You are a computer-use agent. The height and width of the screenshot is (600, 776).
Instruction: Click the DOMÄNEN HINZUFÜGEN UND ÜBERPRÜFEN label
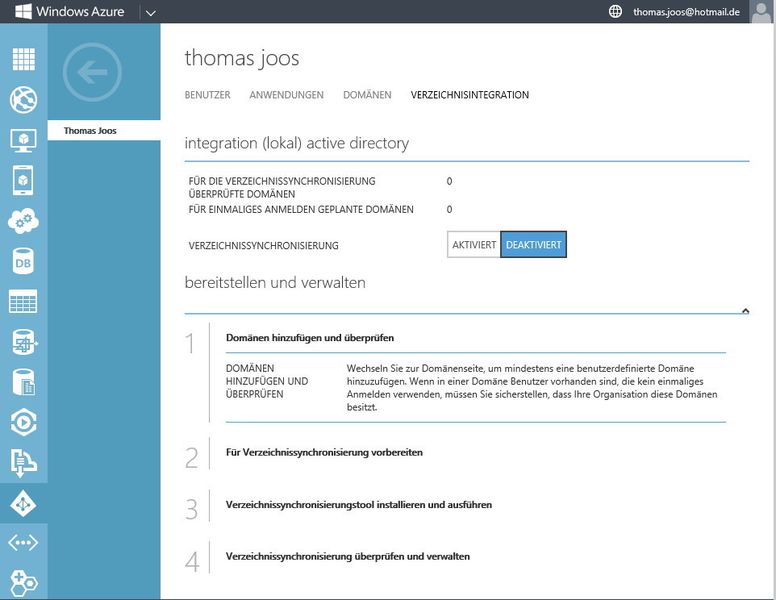coord(267,381)
